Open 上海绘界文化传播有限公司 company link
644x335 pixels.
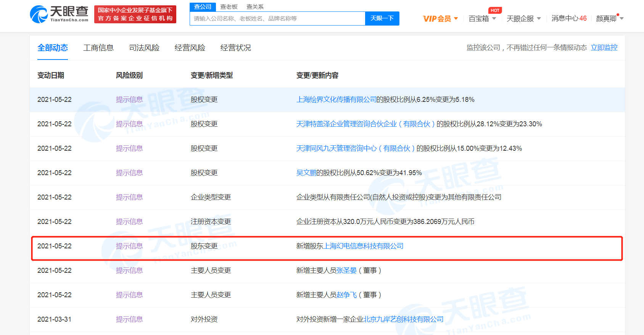[336, 100]
